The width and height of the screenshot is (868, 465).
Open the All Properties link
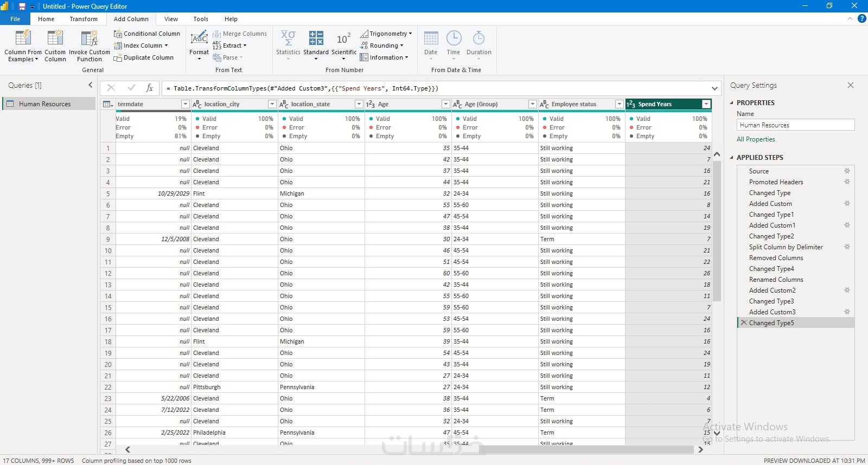click(756, 139)
